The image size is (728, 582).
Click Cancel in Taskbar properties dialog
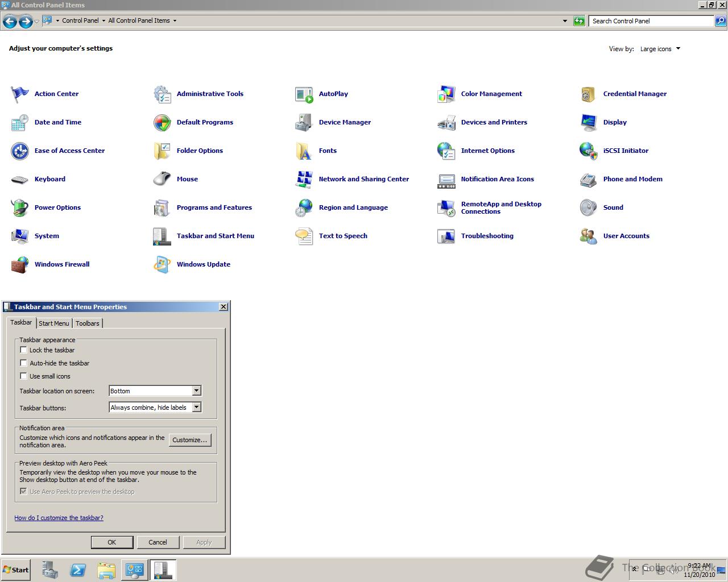click(x=158, y=542)
